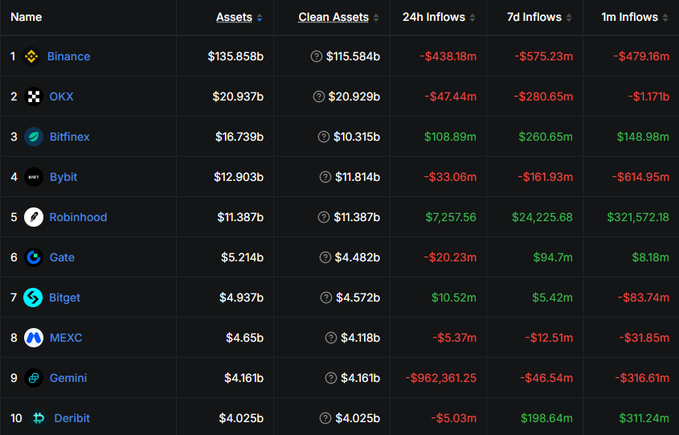
Task: Click sort arrows next to Assets header
Action: [259, 18]
